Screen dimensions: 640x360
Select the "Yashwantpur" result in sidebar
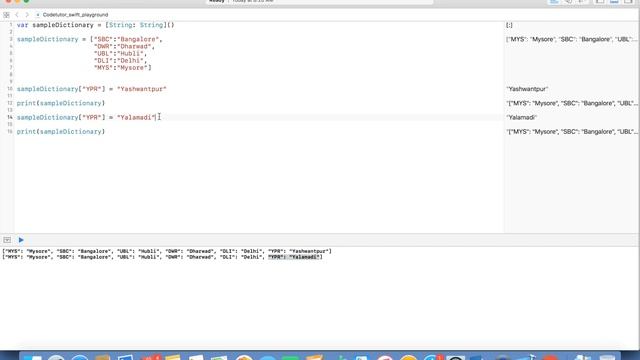click(x=527, y=89)
